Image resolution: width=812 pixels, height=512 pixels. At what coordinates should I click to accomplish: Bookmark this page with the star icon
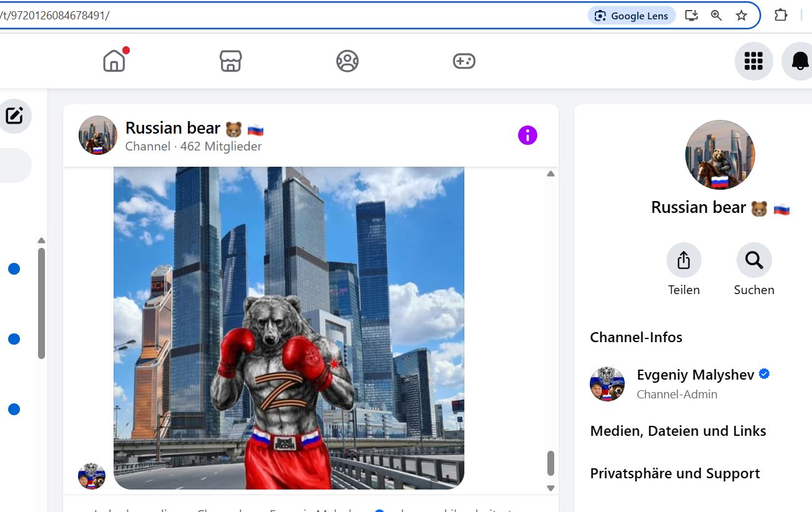pyautogui.click(x=741, y=16)
